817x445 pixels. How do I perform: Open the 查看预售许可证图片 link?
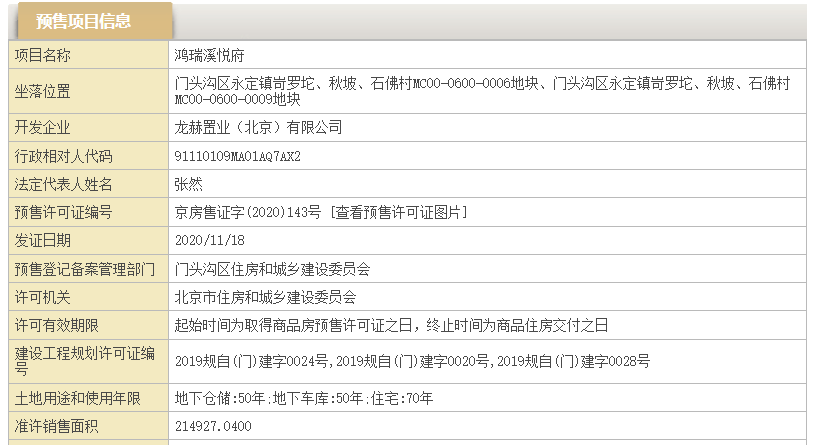point(399,212)
